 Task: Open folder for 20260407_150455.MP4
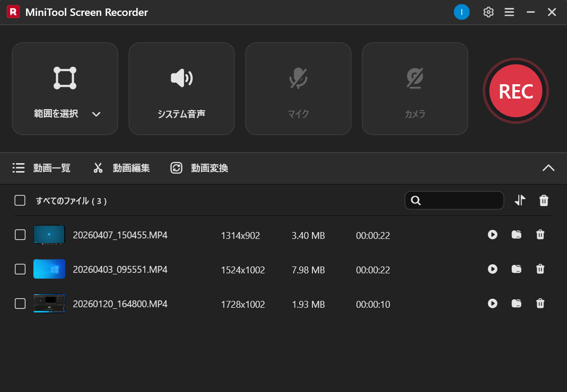pyautogui.click(x=517, y=235)
